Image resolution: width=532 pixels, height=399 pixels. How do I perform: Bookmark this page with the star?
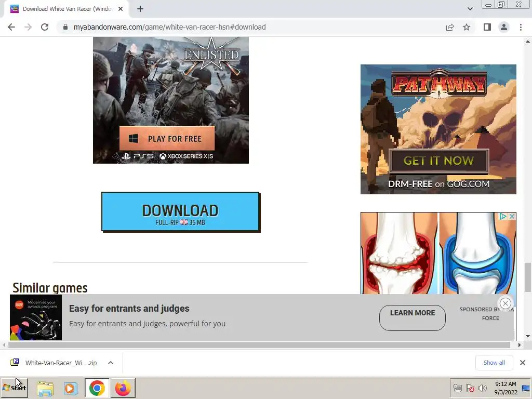pyautogui.click(x=467, y=27)
